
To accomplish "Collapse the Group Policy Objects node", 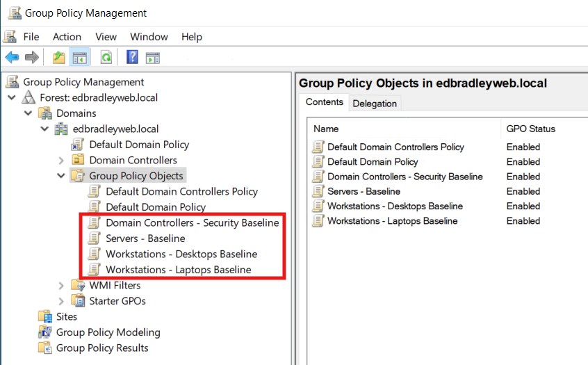I will (x=61, y=176).
